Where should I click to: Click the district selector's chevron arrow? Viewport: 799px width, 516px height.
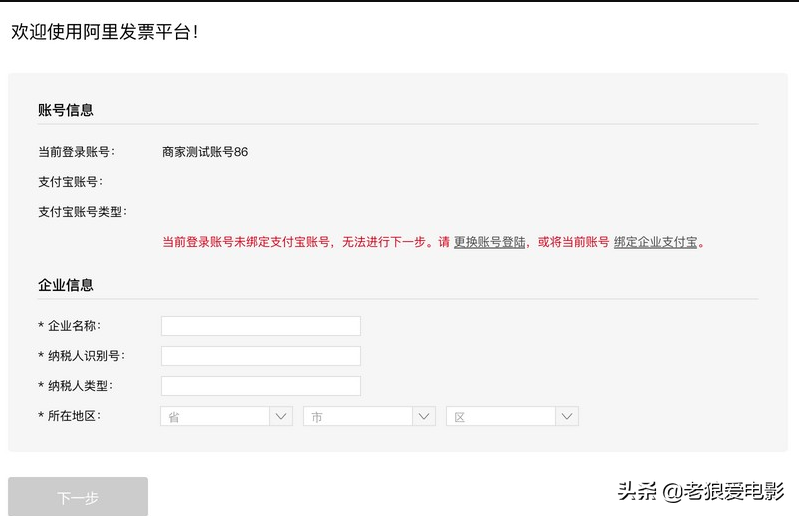pyautogui.click(x=567, y=417)
